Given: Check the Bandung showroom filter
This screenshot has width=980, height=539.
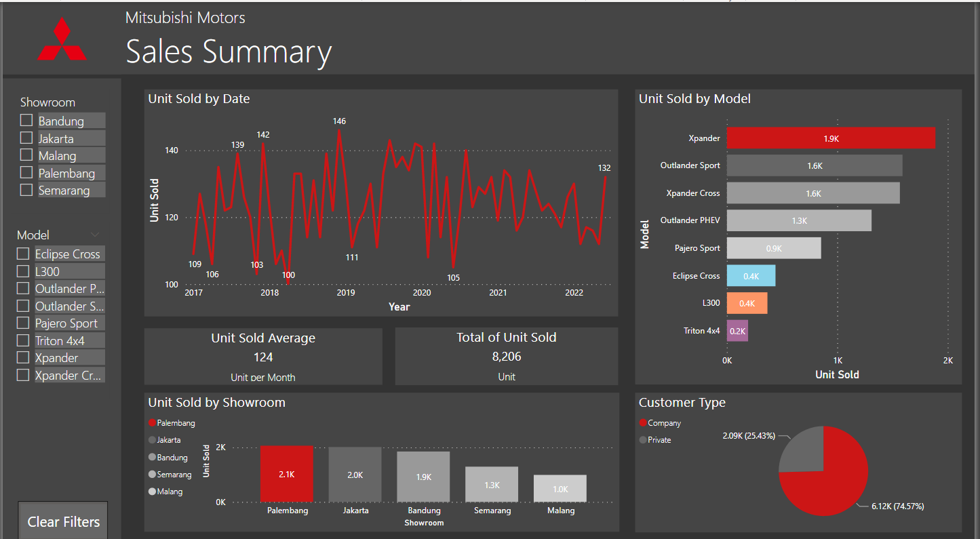Looking at the screenshot, I should click(x=26, y=120).
